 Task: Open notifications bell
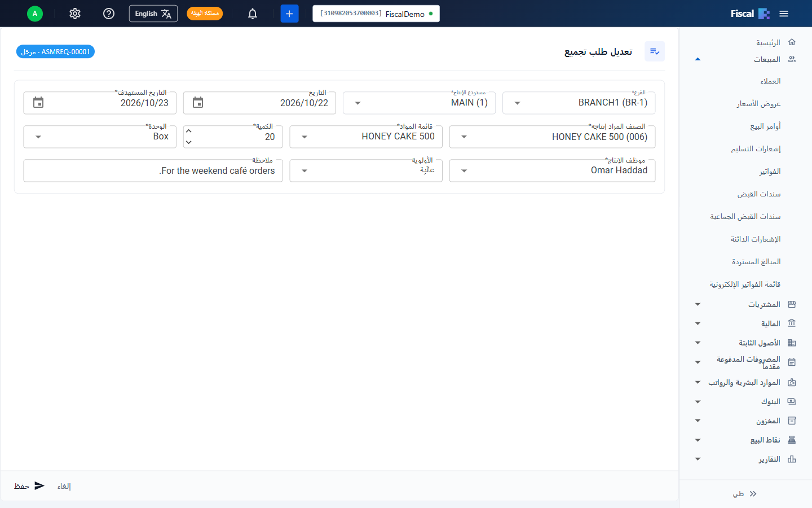pos(253,14)
